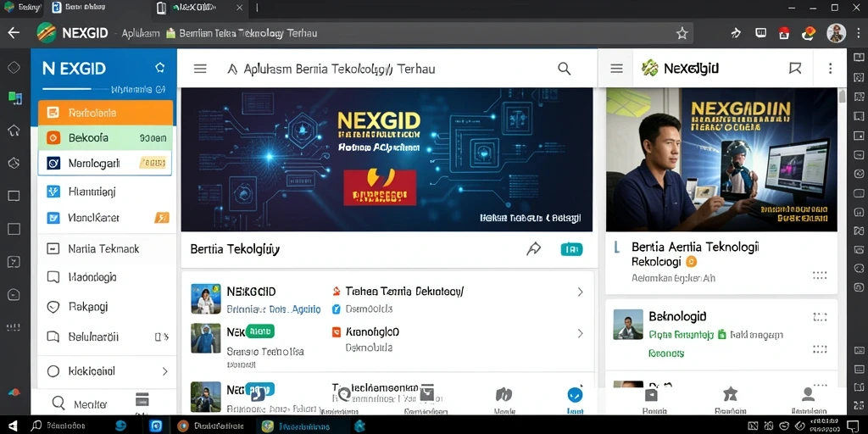This screenshot has width=868, height=434.
Task: Click NEXGID list item avatar thumbnail
Action: click(x=206, y=299)
